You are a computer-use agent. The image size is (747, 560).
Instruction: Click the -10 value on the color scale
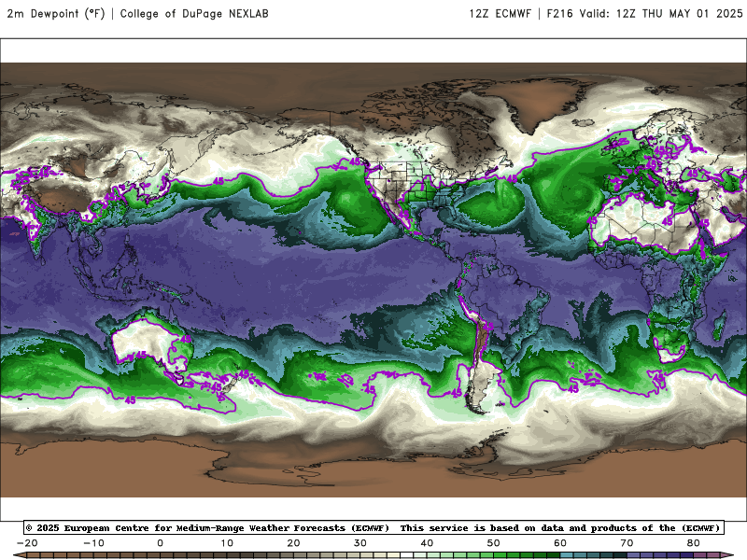[x=93, y=543]
